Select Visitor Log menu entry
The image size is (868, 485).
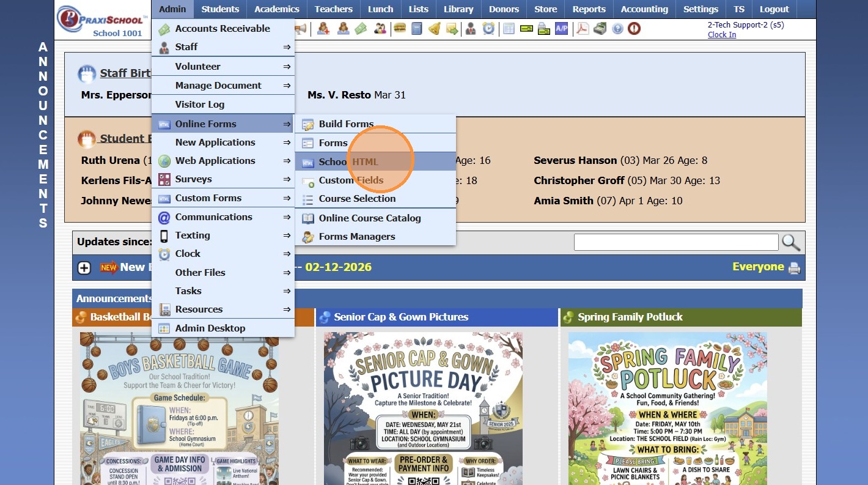(223, 105)
